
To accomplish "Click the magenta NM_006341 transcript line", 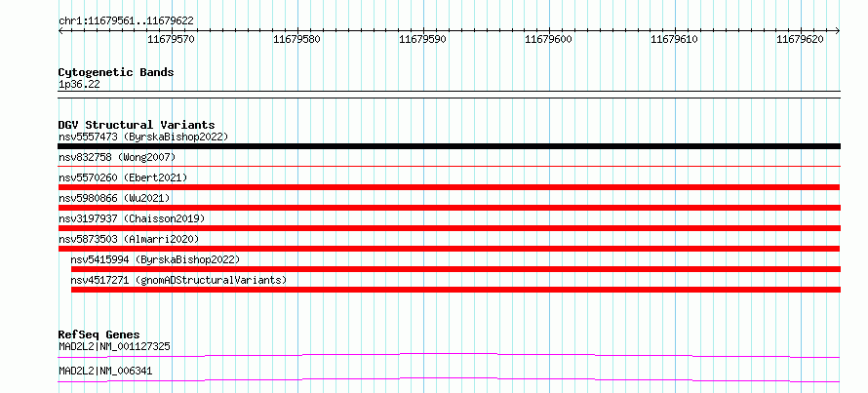I will click(449, 379).
